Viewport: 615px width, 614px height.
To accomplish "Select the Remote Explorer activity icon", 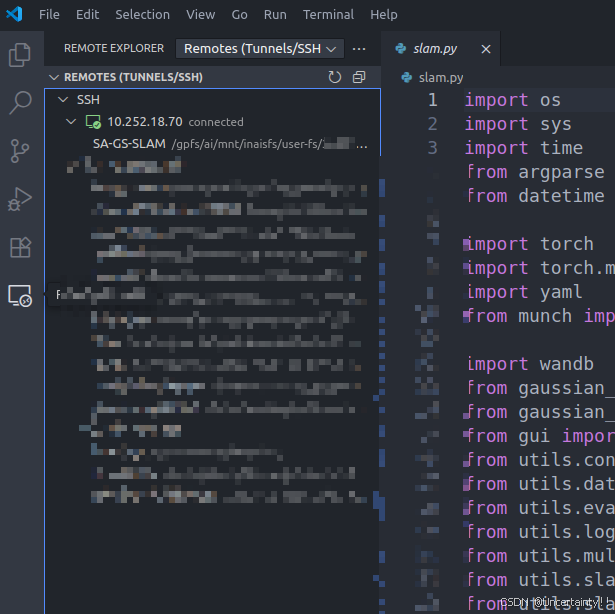I will (x=20, y=296).
